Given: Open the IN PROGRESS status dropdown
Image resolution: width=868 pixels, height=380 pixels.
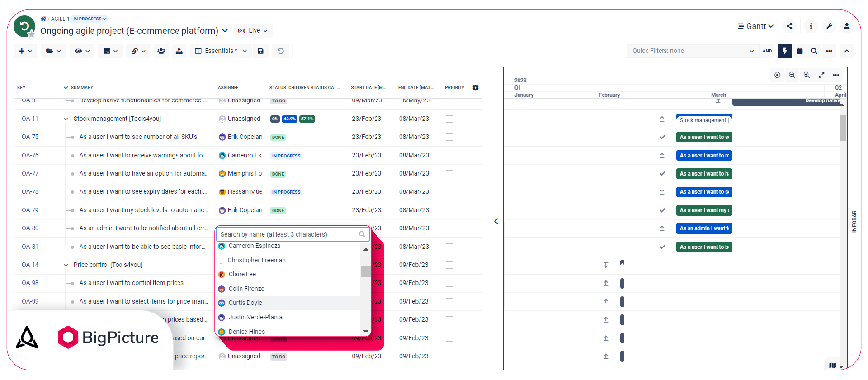Looking at the screenshot, I should (90, 19).
